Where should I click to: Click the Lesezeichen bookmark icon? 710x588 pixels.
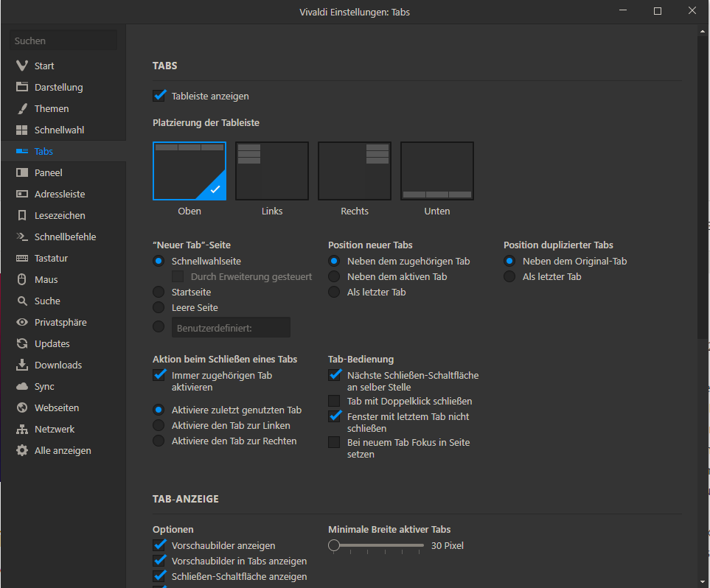coord(22,215)
